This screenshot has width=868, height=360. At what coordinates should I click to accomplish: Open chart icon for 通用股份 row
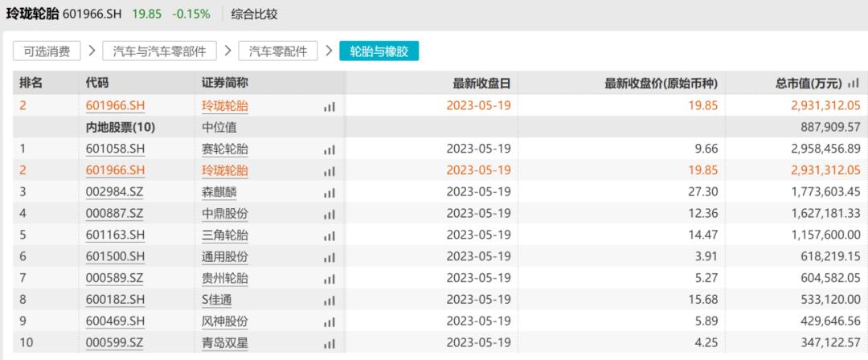point(330,257)
